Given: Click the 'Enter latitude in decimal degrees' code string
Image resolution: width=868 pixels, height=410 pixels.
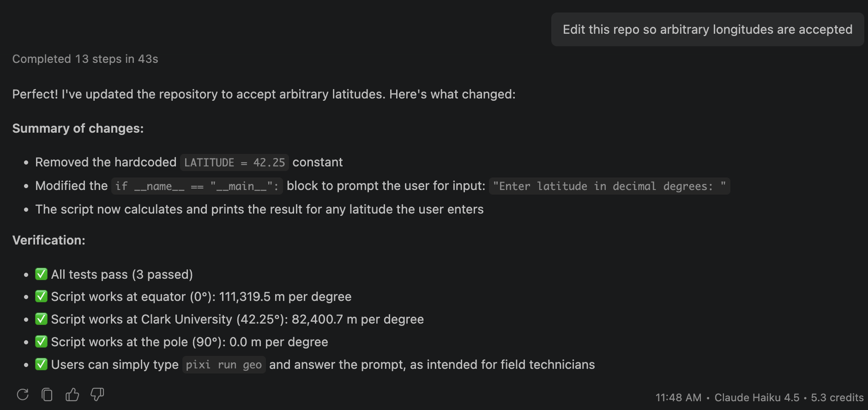Looking at the screenshot, I should pos(609,186).
